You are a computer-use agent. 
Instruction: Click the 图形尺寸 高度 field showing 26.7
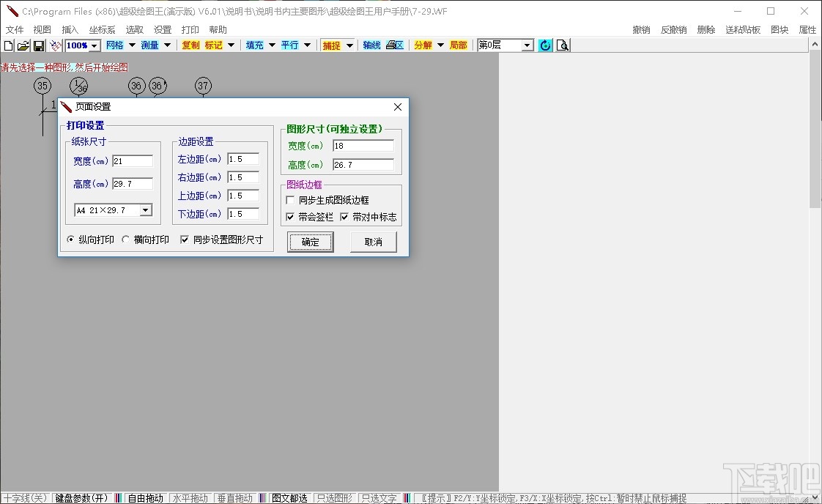click(363, 165)
